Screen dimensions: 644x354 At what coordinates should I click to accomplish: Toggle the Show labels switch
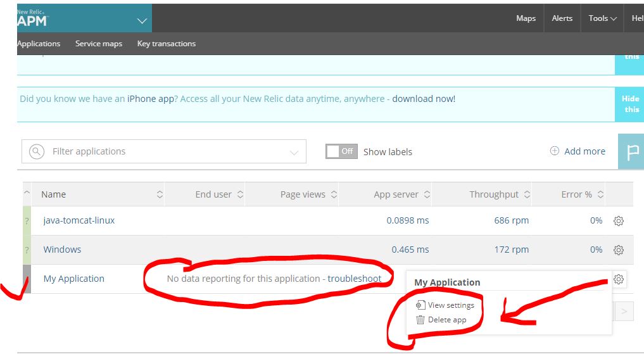pyautogui.click(x=341, y=151)
